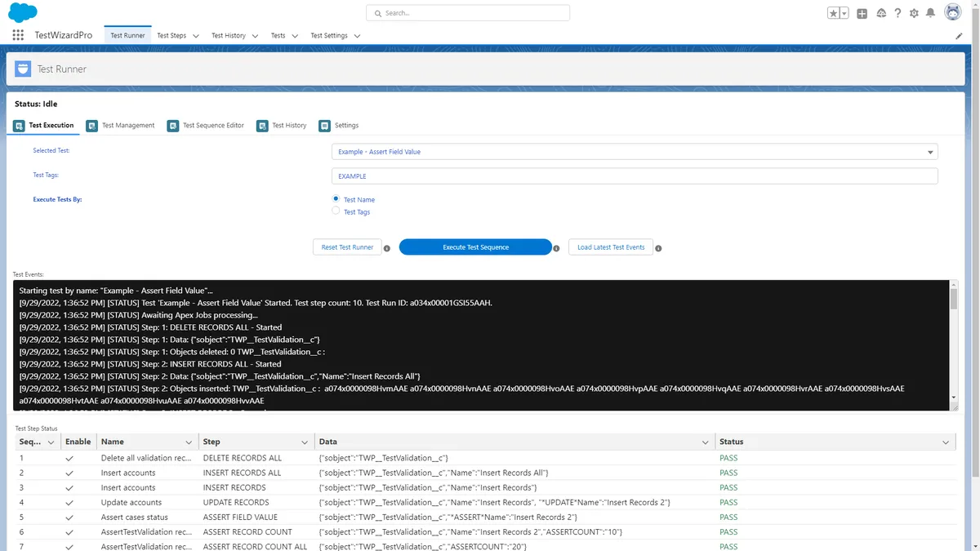Click the Test Management tab icon
This screenshot has width=980, height=551.
pyautogui.click(x=91, y=126)
